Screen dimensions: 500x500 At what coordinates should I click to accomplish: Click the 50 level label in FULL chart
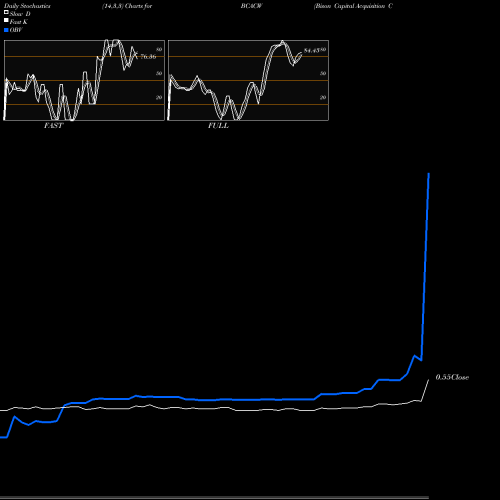click(323, 73)
